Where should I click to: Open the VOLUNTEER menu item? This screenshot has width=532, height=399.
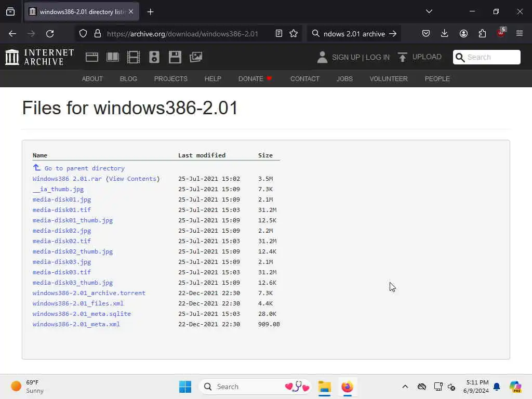(389, 79)
